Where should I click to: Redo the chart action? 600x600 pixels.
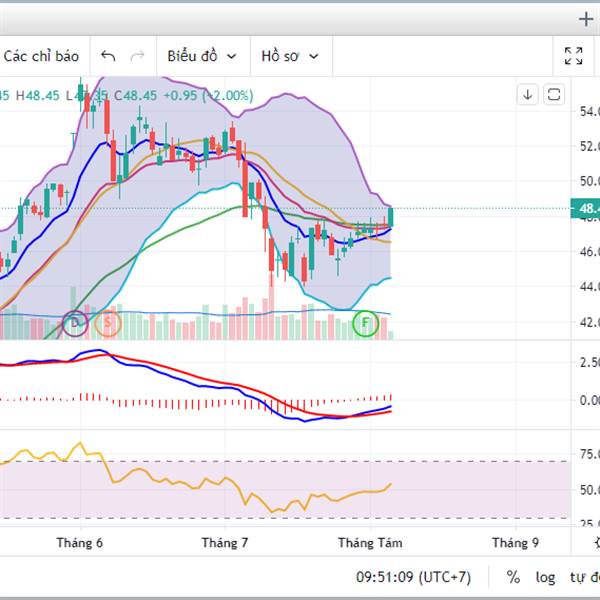[137, 56]
